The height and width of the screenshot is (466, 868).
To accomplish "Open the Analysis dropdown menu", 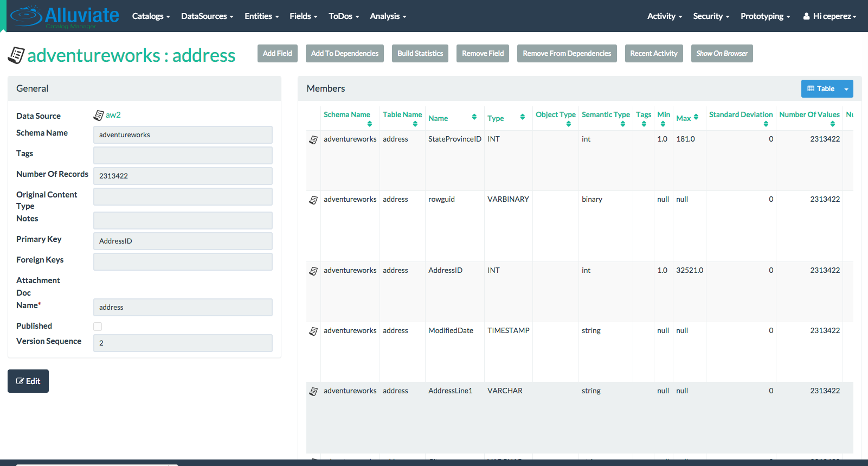I will click(388, 16).
